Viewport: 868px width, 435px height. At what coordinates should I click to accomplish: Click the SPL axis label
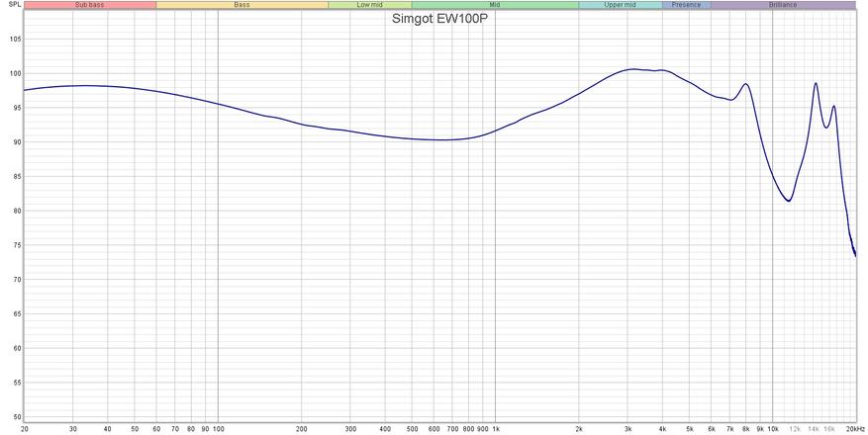[16, 5]
